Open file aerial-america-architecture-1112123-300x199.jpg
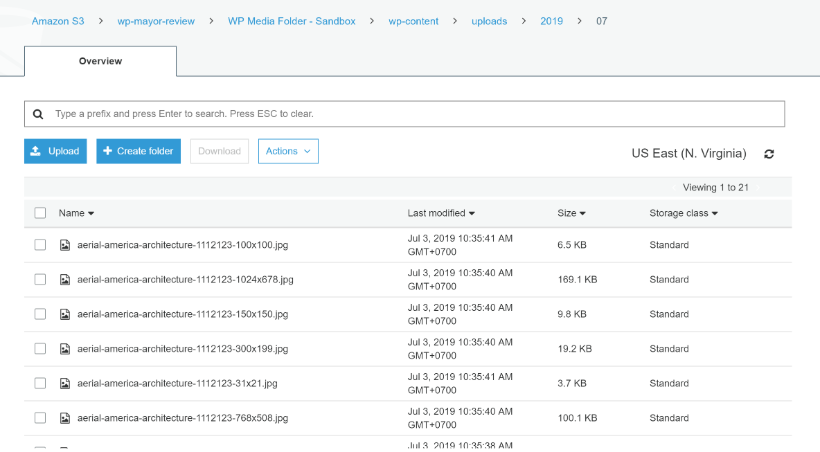The width and height of the screenshot is (820, 452). (x=183, y=348)
